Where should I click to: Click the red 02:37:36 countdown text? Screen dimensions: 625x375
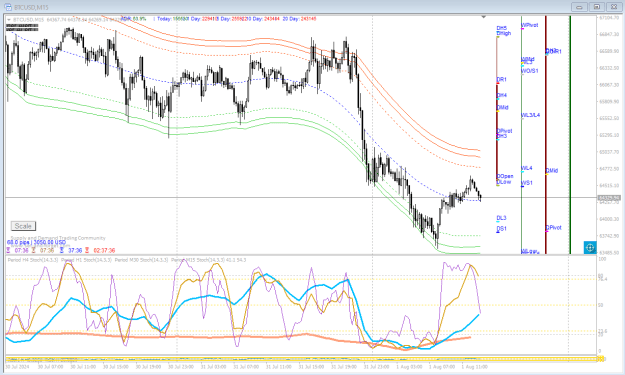click(104, 251)
